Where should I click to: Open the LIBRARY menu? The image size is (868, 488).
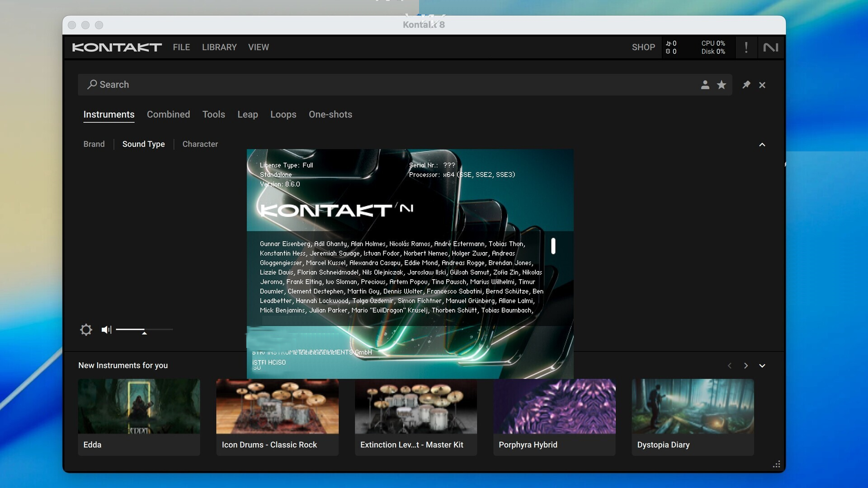(x=219, y=47)
